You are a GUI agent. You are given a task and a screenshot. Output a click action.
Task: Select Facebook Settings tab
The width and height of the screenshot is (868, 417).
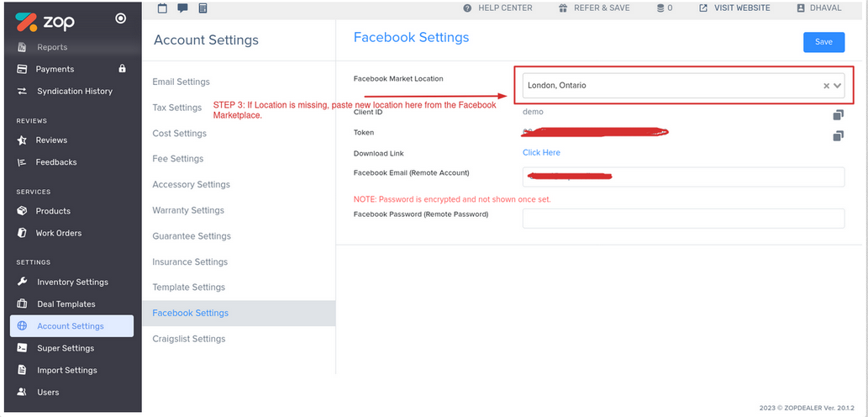tap(239, 313)
